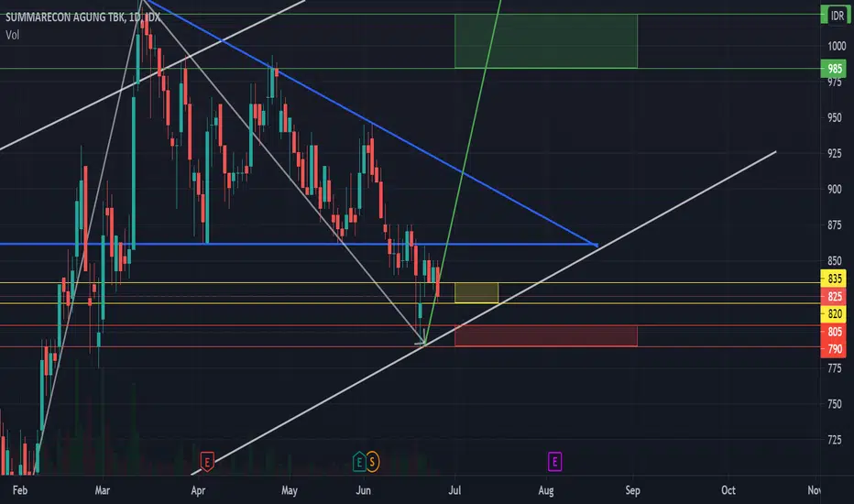Click the Mar label on time axis
This screenshot has height=504, width=854.
click(x=103, y=490)
